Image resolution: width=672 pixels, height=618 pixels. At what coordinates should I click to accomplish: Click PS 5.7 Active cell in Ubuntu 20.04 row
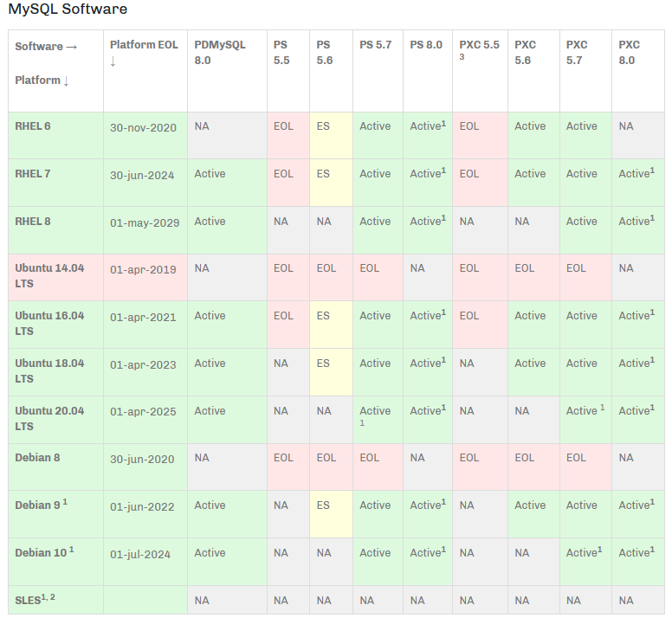tap(378, 420)
